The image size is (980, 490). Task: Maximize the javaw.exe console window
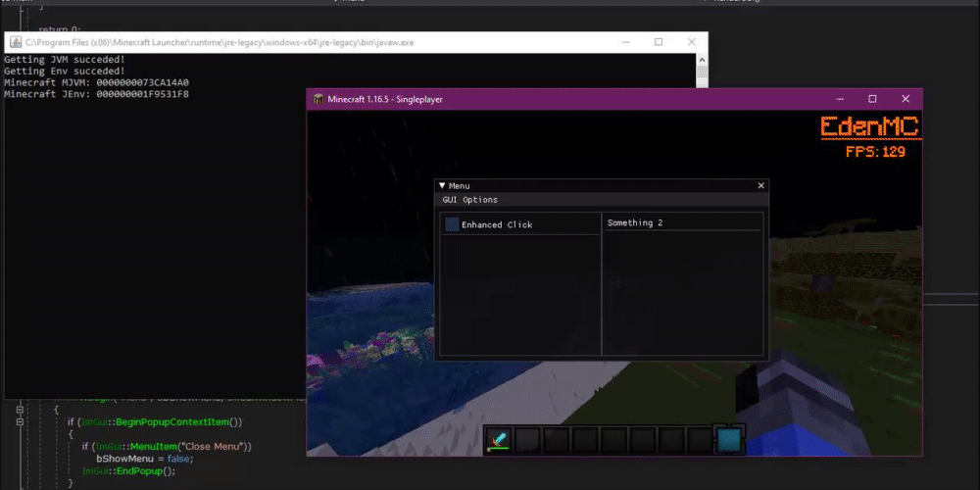(659, 42)
